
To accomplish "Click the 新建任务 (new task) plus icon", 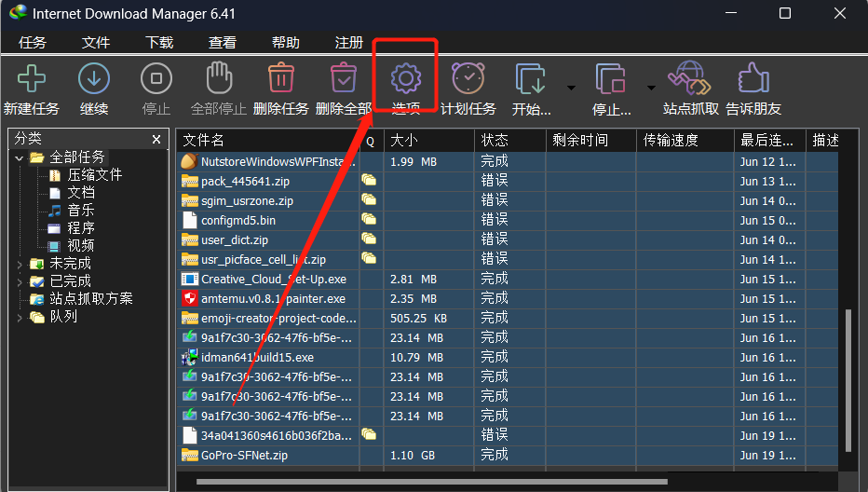I will pos(32,78).
